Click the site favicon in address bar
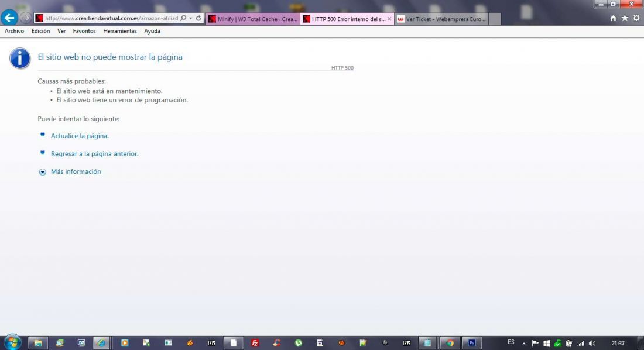Screen dimensions: 644x350 click(x=39, y=18)
